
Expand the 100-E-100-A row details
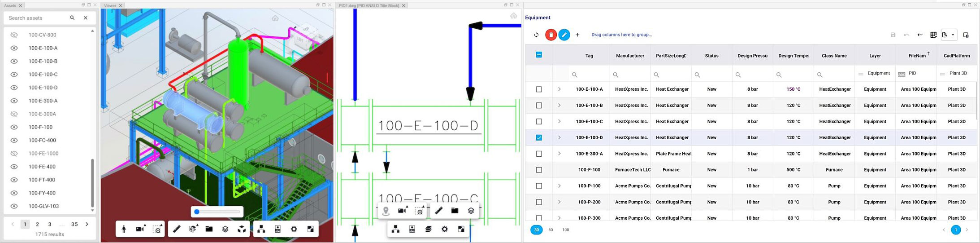559,89
